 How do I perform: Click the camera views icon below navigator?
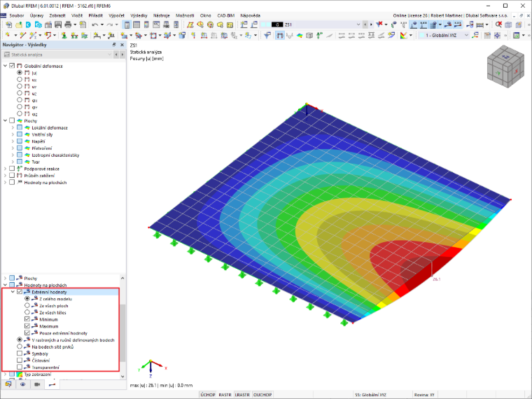point(37,384)
